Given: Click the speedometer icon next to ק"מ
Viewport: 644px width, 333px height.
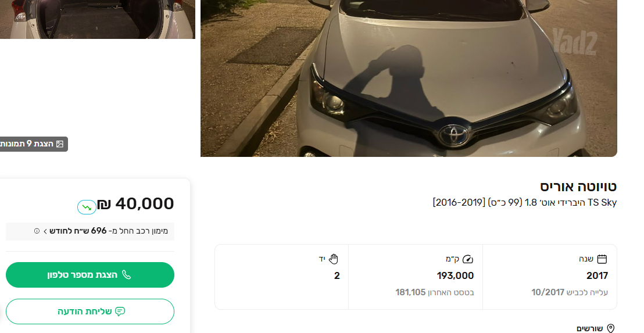Looking at the screenshot, I should point(468,259).
